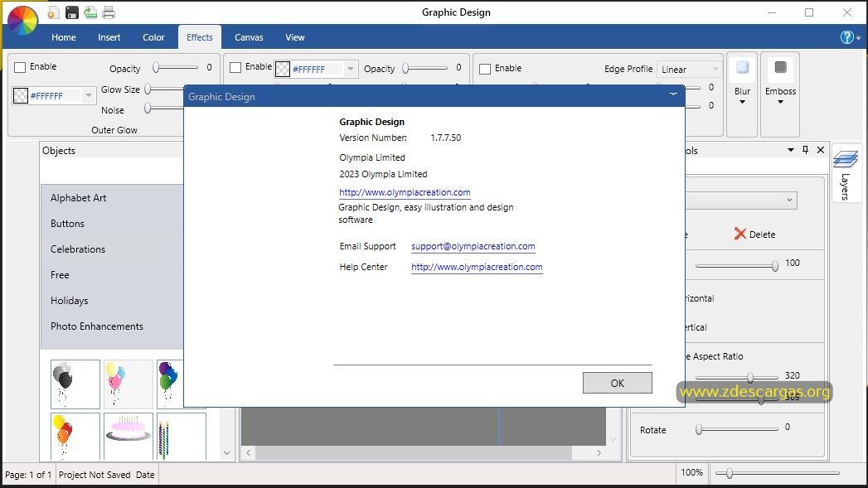Open the combo box above Delete
868x488 pixels.
[x=741, y=200]
